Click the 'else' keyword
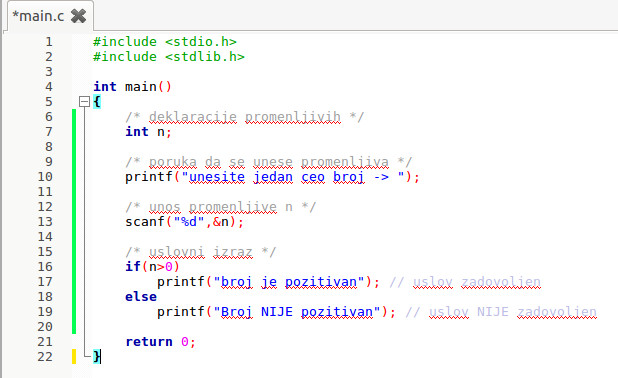Viewport: 618px width, 378px height. coord(141,297)
